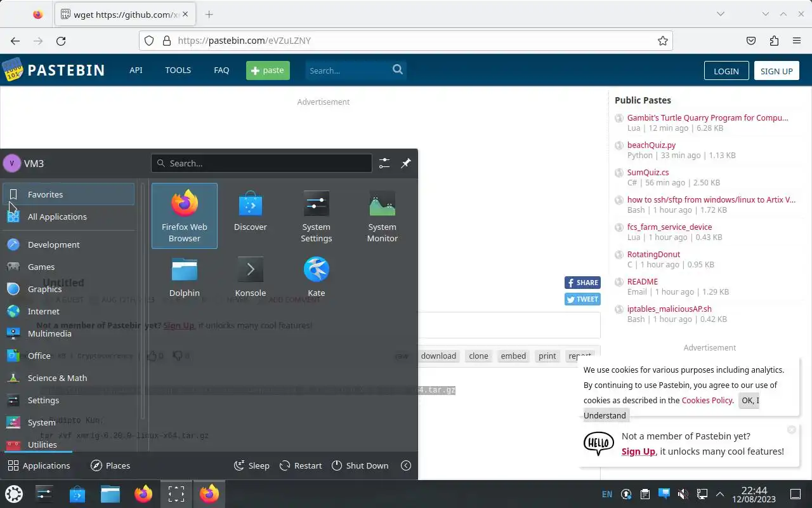812x508 pixels.
Task: Open the Cookies Policy link
Action: [707, 400]
